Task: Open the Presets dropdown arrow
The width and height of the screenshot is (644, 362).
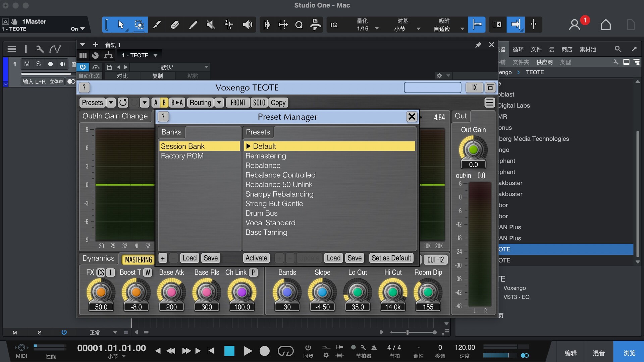Action: 111,103
